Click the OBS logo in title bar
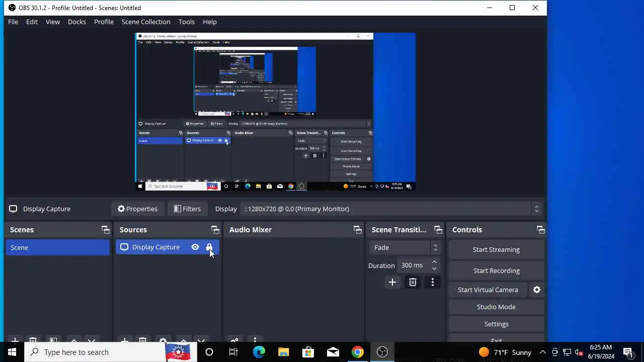Screen dimensions: 644x362 tap(12, 8)
